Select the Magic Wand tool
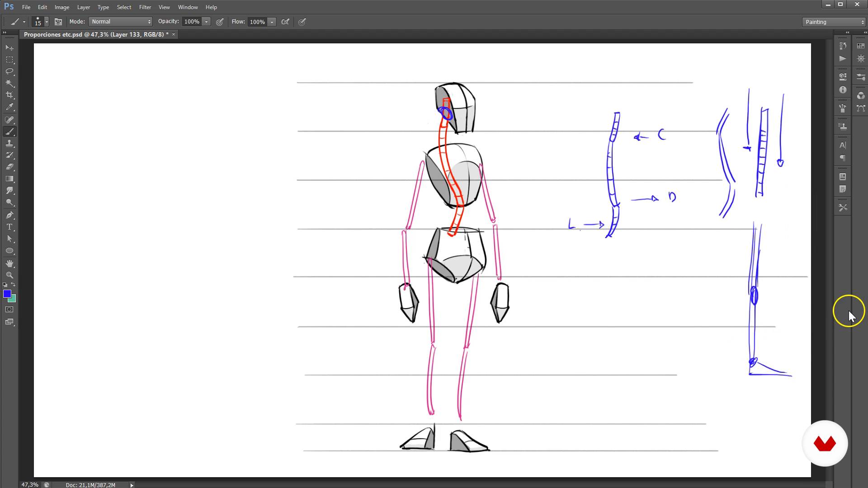 click(9, 83)
